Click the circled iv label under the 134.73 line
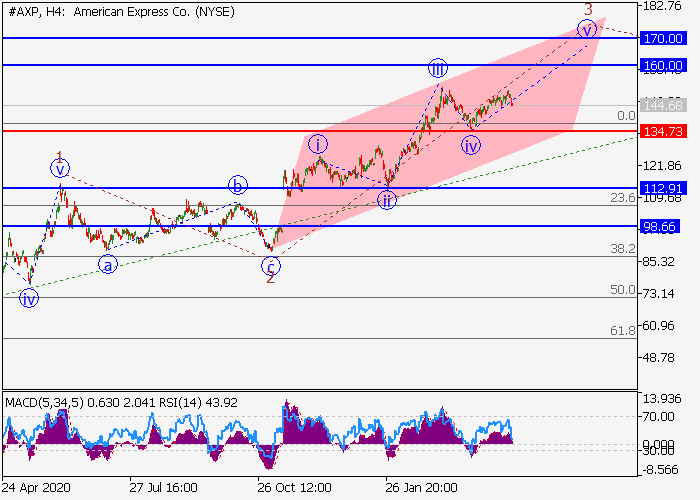 [471, 146]
